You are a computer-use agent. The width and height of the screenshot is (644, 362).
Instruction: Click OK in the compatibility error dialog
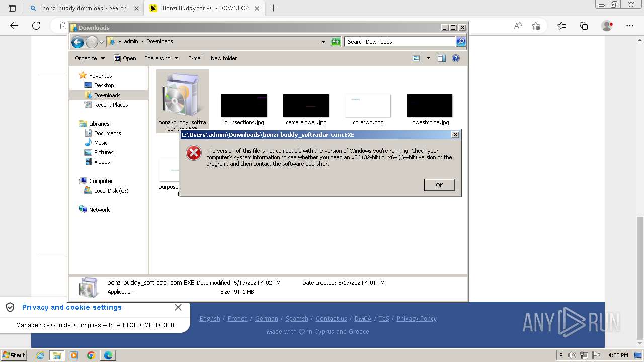pyautogui.click(x=439, y=185)
